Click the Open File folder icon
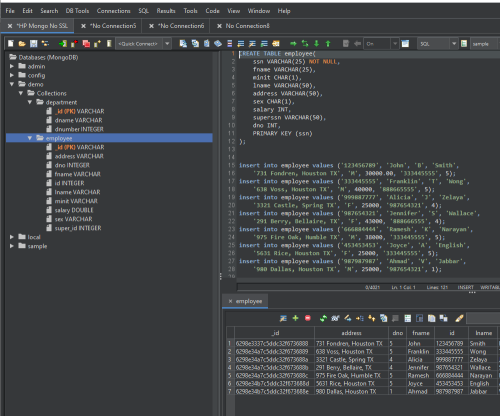The image size is (500, 416). click(22, 44)
